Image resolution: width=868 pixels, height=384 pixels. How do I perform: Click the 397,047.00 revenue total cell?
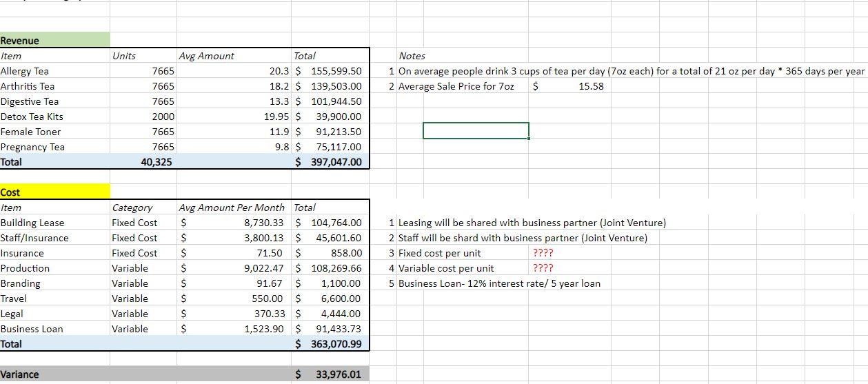(330, 162)
